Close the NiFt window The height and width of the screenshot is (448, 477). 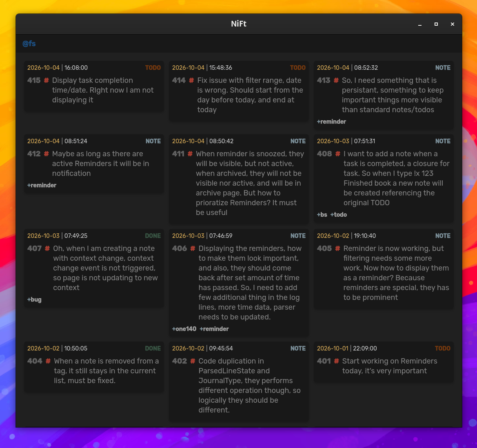453,24
